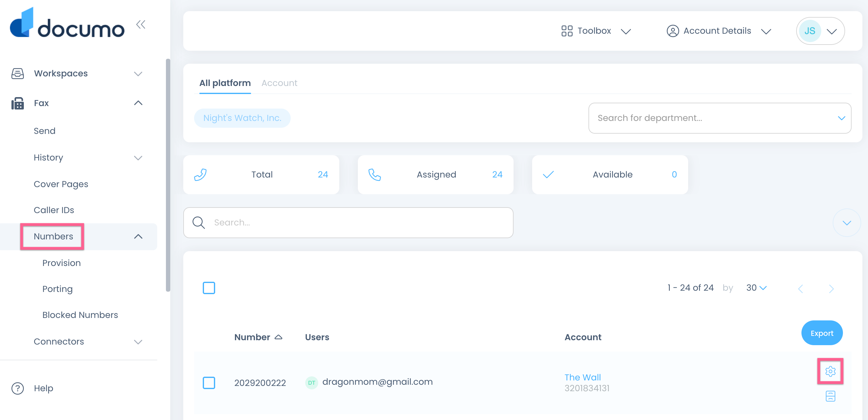Open the Account Details dropdown arrow
Image resolution: width=868 pixels, height=420 pixels.
tap(766, 31)
